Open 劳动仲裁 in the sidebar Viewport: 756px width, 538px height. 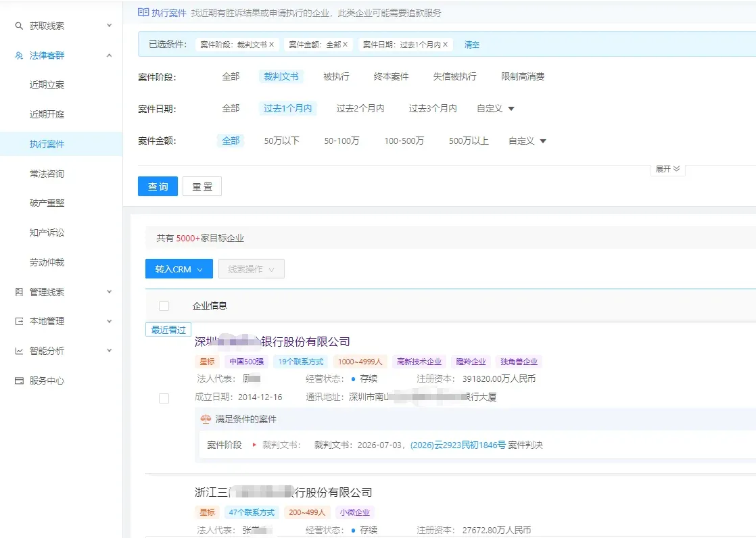point(47,262)
